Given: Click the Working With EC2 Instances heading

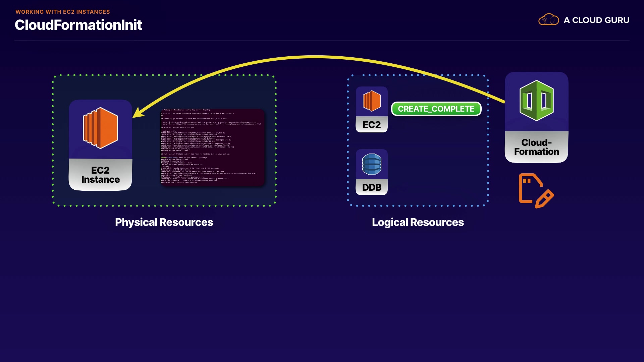Looking at the screenshot, I should coord(63,12).
